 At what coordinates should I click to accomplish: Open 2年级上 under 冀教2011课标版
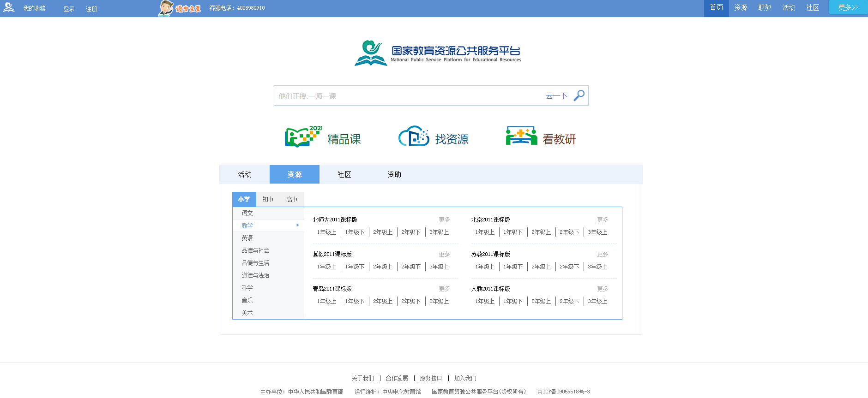(x=383, y=267)
